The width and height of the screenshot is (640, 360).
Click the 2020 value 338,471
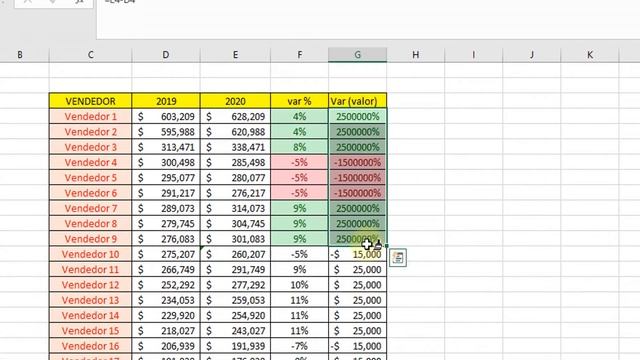pos(235,147)
